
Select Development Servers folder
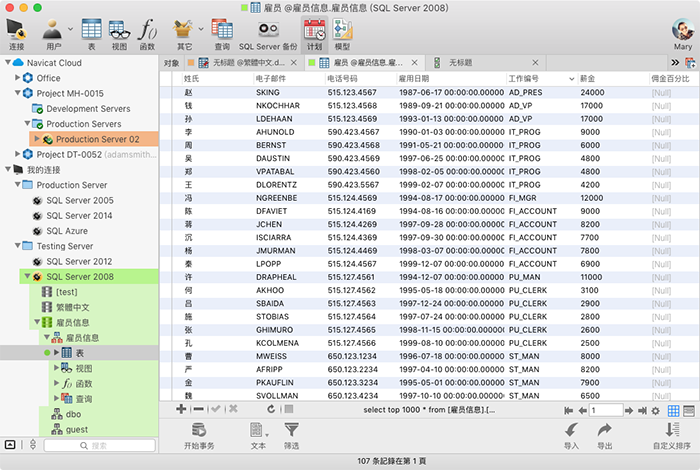[x=88, y=108]
